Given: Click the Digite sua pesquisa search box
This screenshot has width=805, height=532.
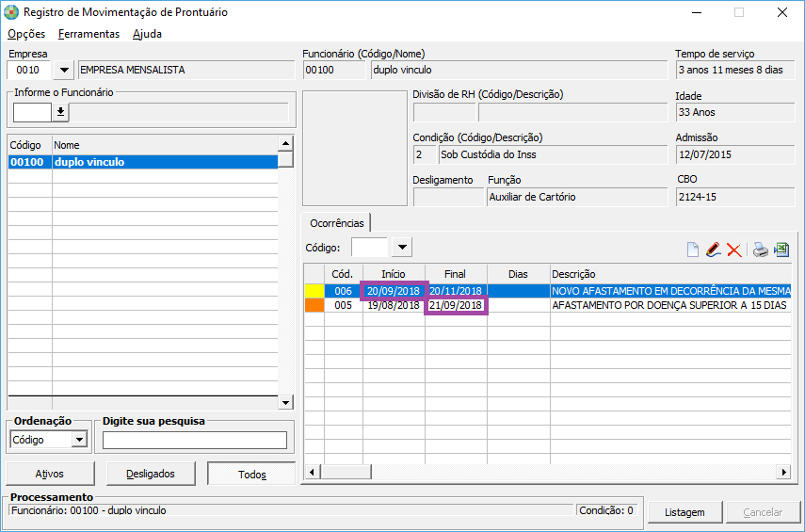Looking at the screenshot, I should pos(195,440).
